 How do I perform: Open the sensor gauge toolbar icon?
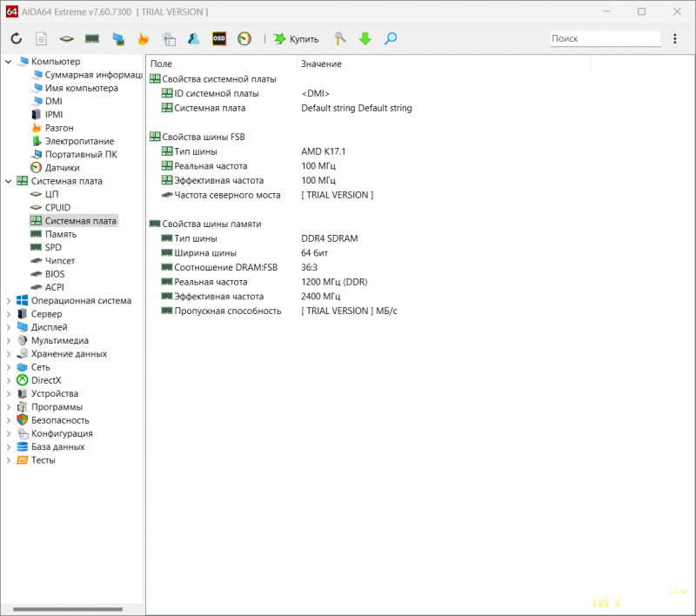coord(244,38)
